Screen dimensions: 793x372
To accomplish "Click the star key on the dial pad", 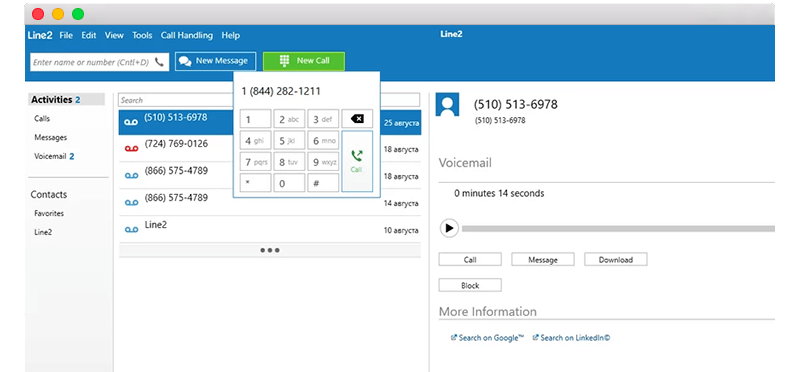I will click(x=255, y=183).
